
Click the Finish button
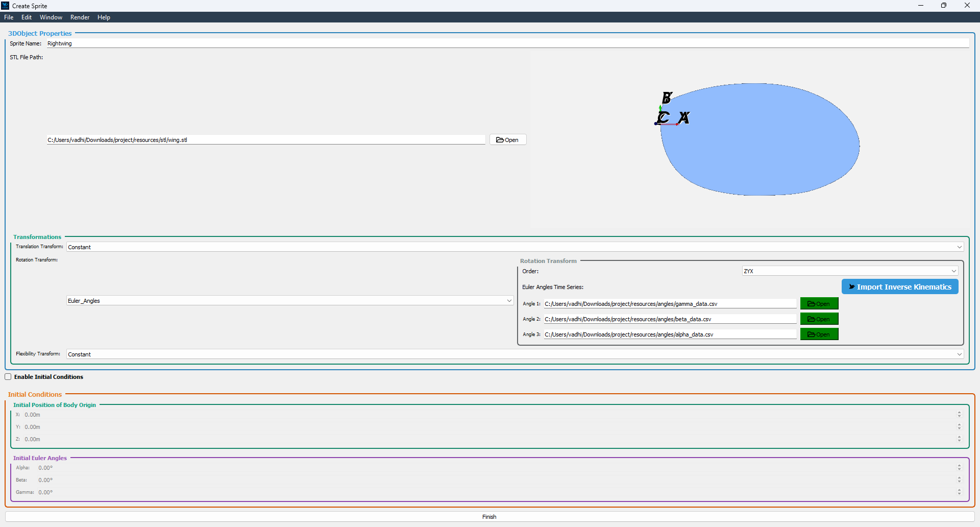pyautogui.click(x=489, y=517)
